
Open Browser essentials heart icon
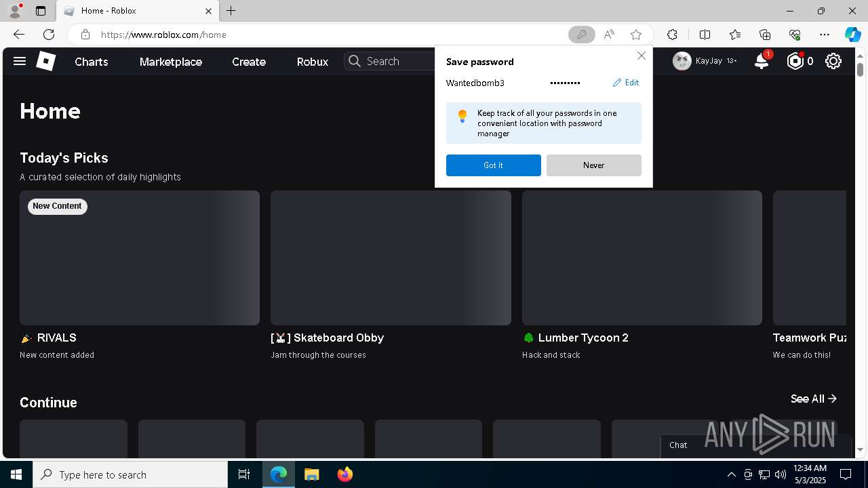tap(795, 35)
